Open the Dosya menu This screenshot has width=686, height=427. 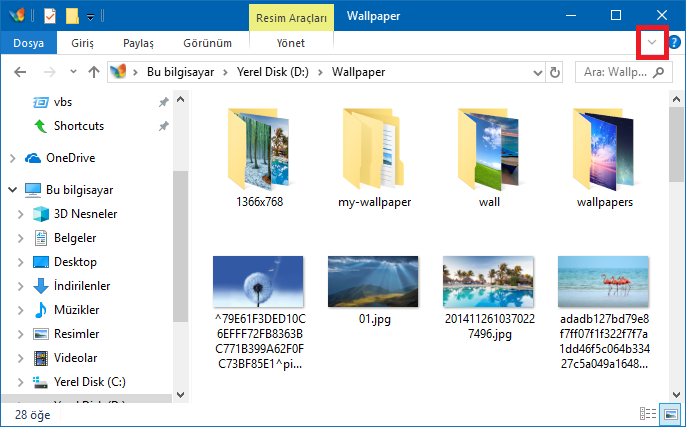[28, 43]
